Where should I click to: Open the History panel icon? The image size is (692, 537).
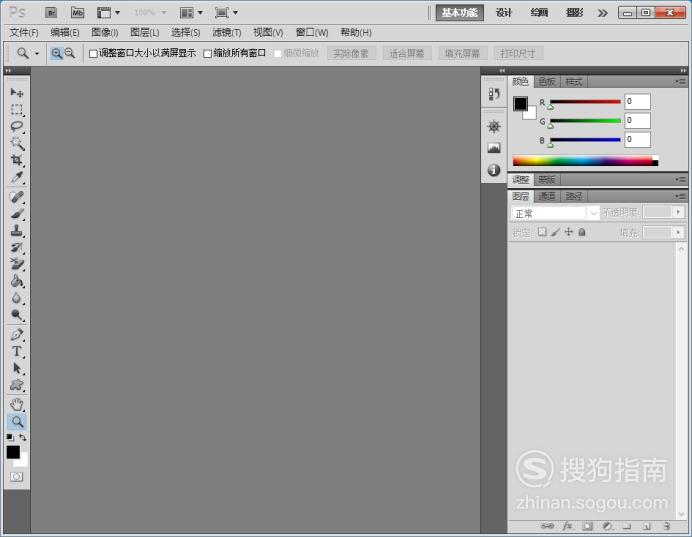click(x=494, y=94)
